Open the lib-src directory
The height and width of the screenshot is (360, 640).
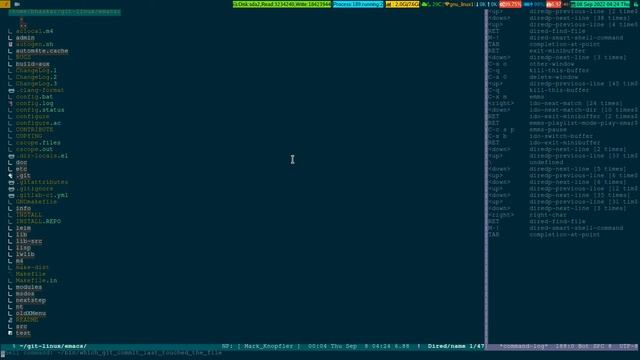click(29, 241)
